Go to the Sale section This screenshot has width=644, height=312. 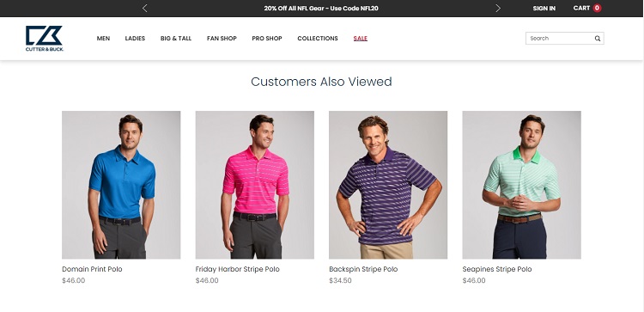[x=360, y=38]
